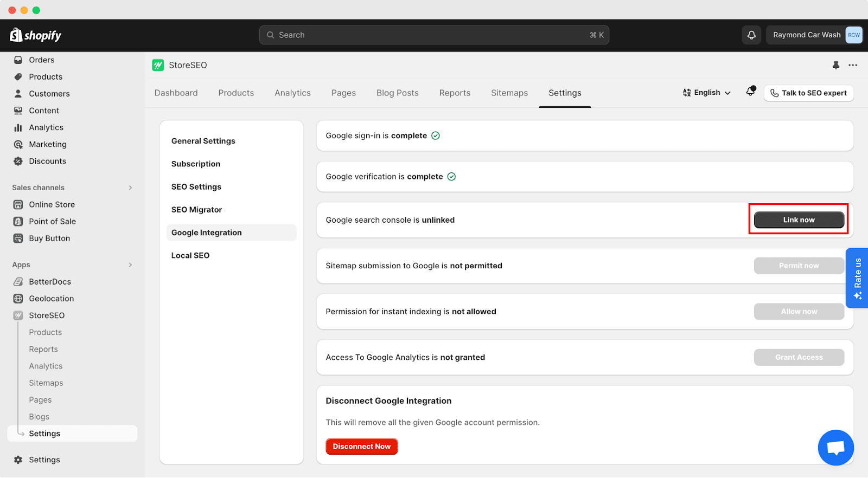Click the Online Store icon
Image resolution: width=868 pixels, height=478 pixels.
click(x=18, y=204)
